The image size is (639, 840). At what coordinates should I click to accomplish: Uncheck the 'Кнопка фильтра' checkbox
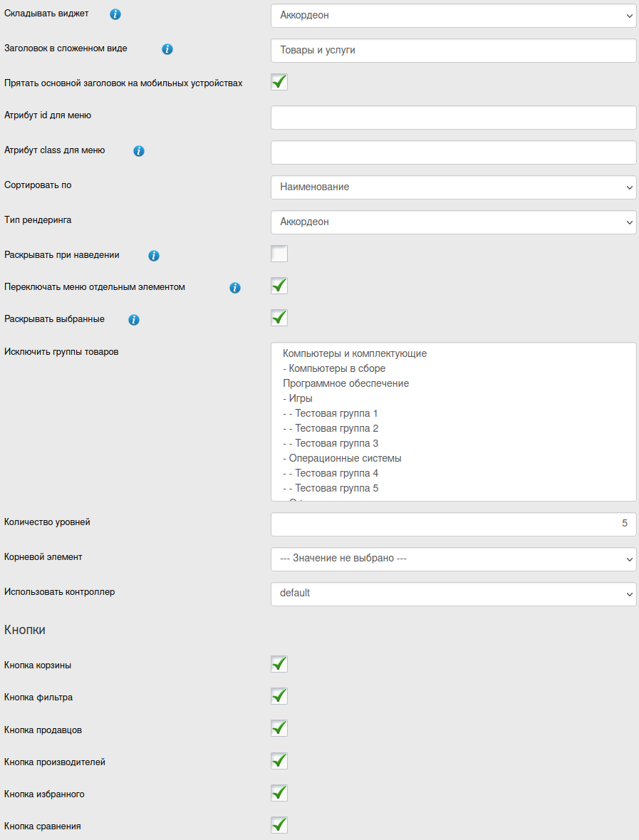click(279, 696)
